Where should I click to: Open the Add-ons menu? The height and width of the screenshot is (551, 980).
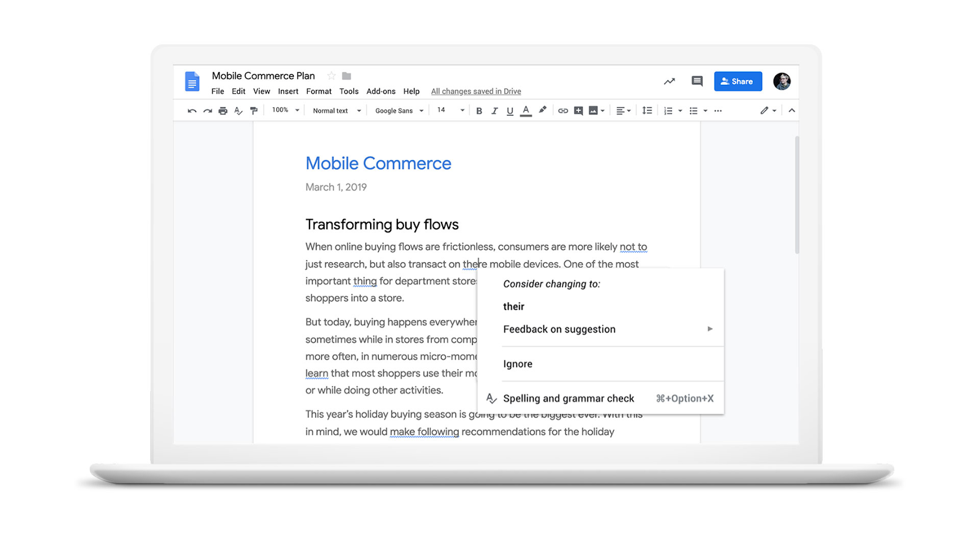[x=381, y=91]
